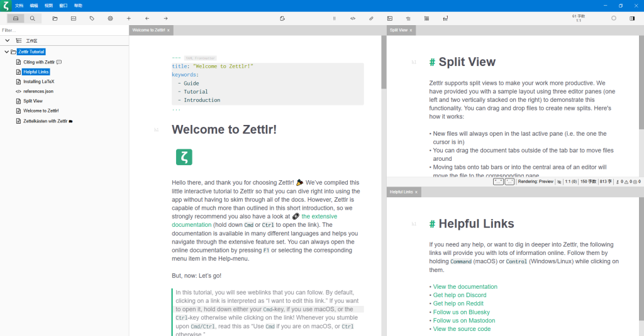Click View the documentation link
644x336 pixels.
pos(465,287)
